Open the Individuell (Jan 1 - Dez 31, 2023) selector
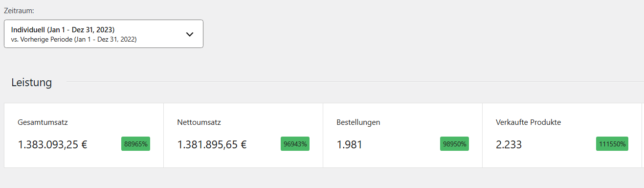The image size is (644, 188). pyautogui.click(x=104, y=34)
